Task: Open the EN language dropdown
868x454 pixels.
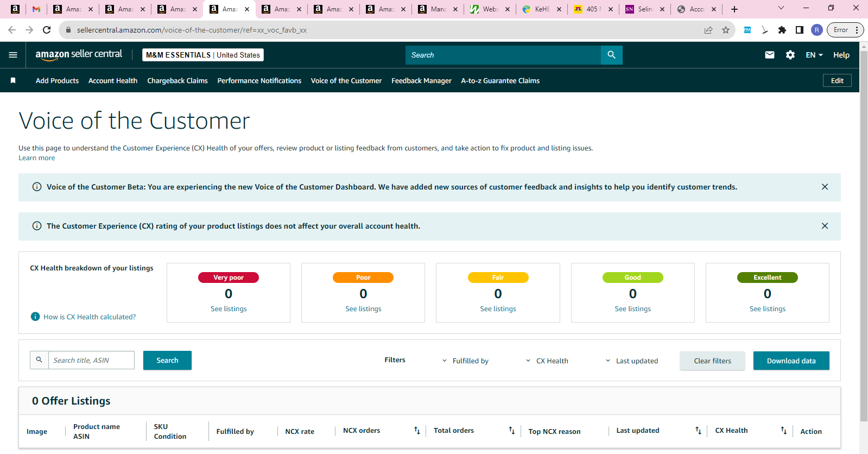Action: pyautogui.click(x=814, y=55)
